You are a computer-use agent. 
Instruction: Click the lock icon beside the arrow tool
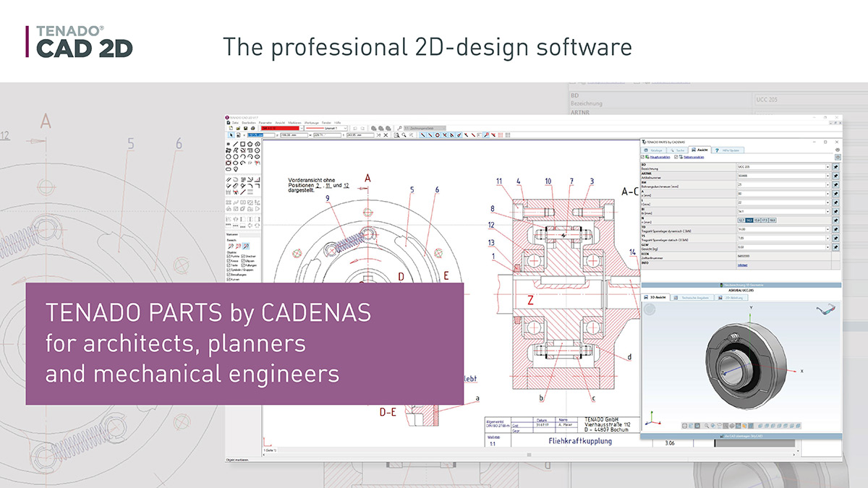pos(238,135)
